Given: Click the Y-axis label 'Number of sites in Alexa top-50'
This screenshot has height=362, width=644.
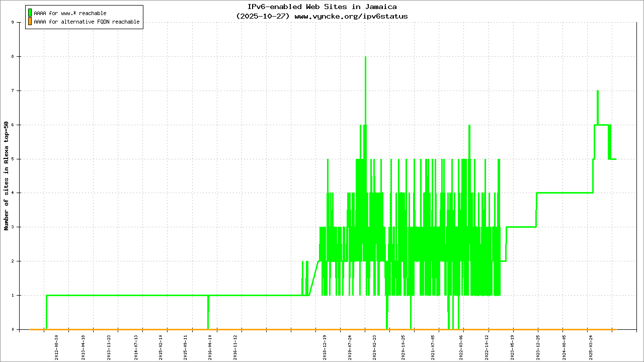Looking at the screenshot, I should (7, 176).
